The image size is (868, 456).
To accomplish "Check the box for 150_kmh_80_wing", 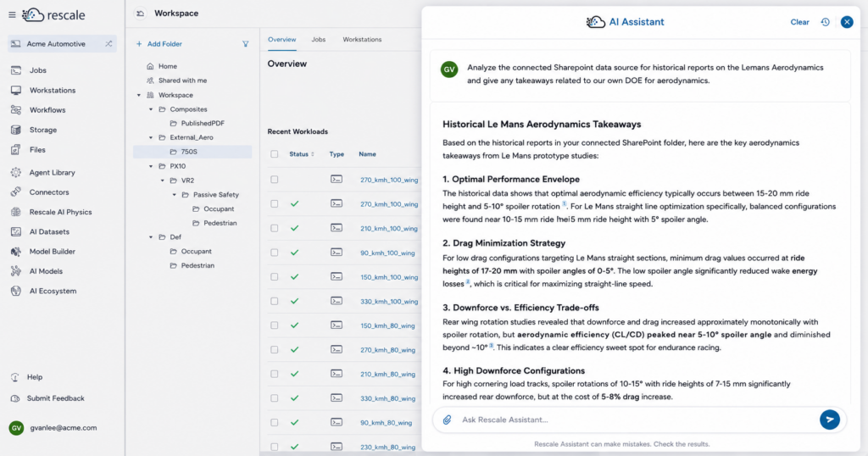I will tap(275, 325).
